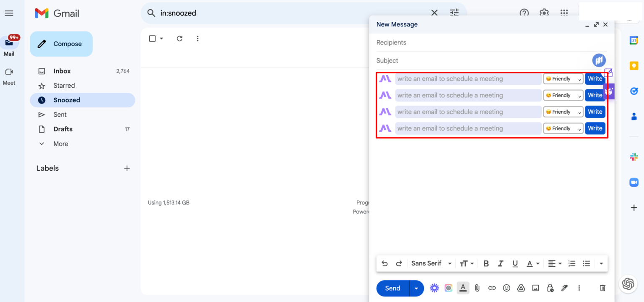
Task: Insert a link using the chain icon
Action: tap(492, 288)
